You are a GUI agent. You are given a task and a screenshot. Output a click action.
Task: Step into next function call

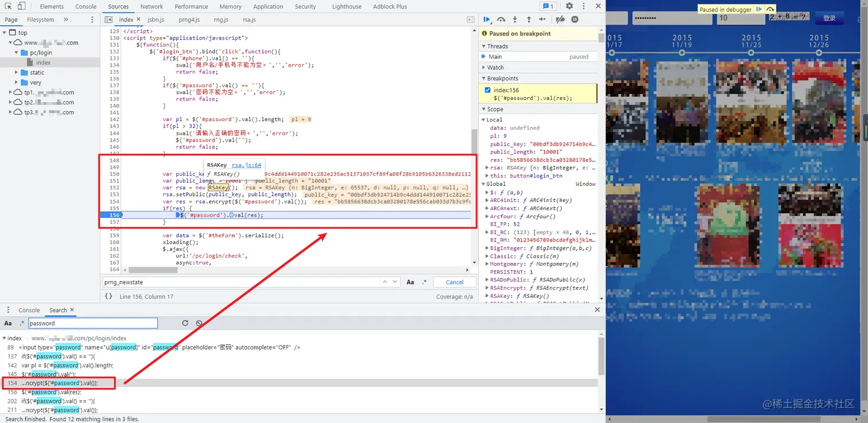click(x=515, y=20)
